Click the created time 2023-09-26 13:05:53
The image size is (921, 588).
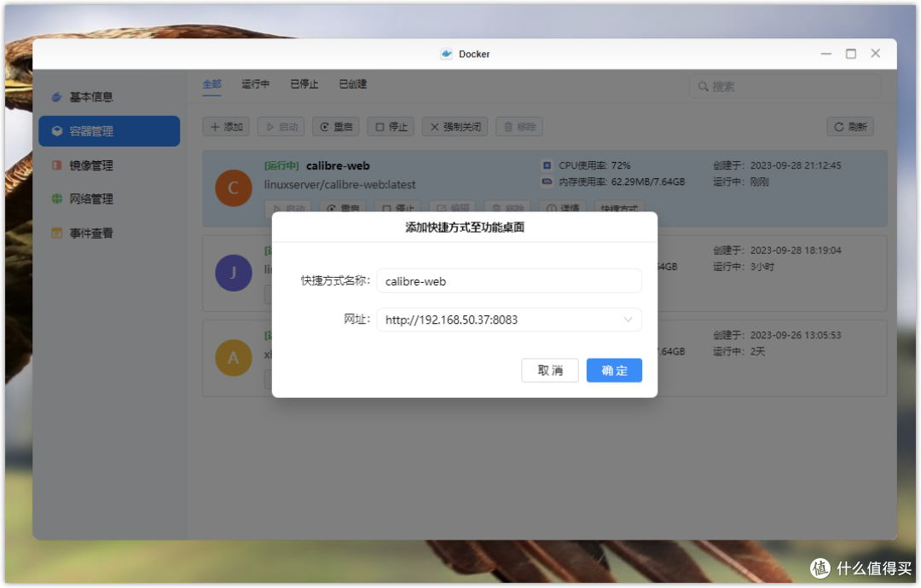796,335
